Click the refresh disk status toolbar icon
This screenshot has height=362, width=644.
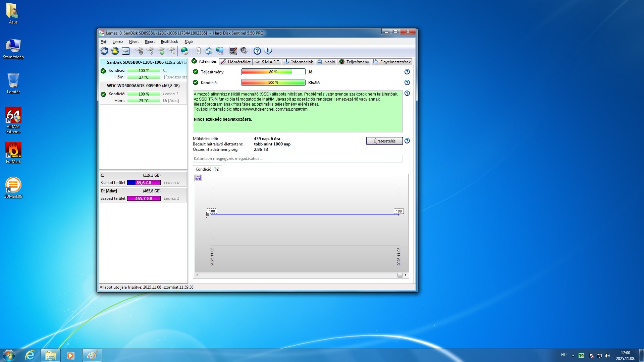104,51
